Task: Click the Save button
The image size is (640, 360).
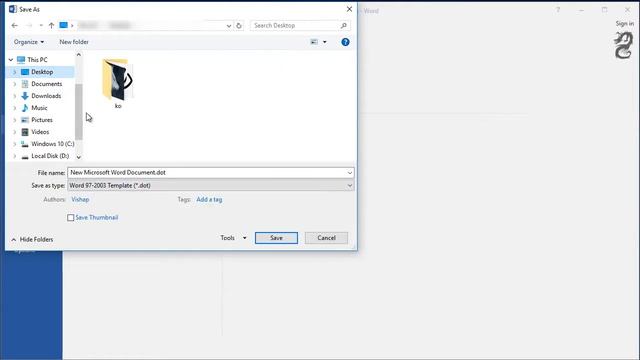Action: (276, 238)
